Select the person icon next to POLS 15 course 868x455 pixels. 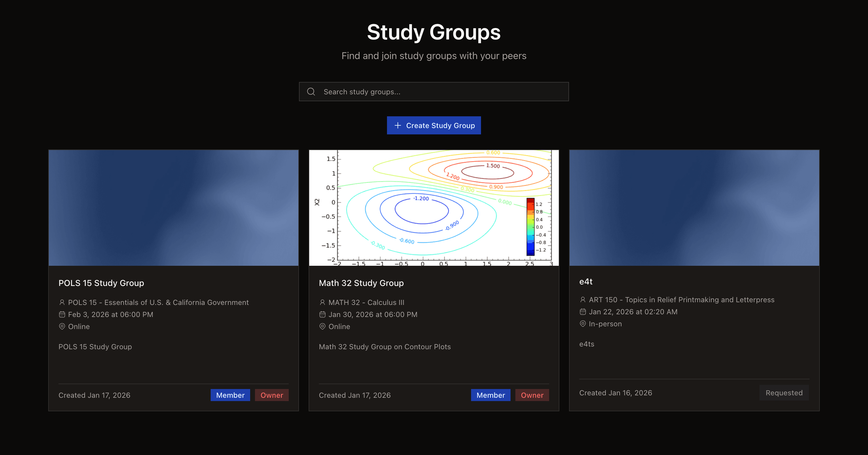coord(62,302)
